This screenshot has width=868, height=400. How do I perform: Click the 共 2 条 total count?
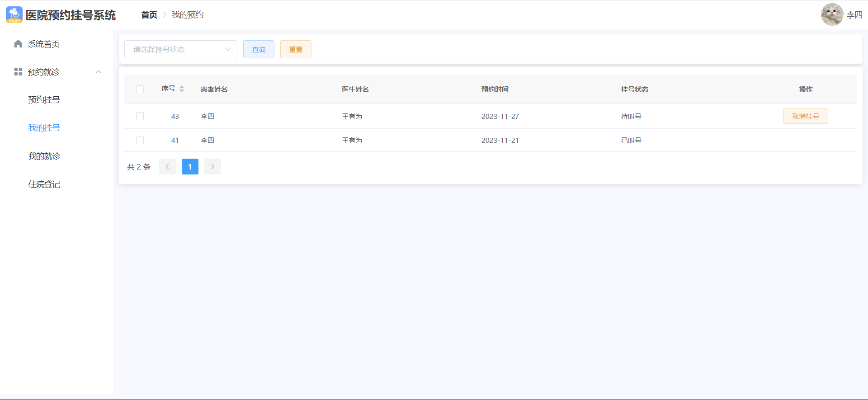[139, 167]
